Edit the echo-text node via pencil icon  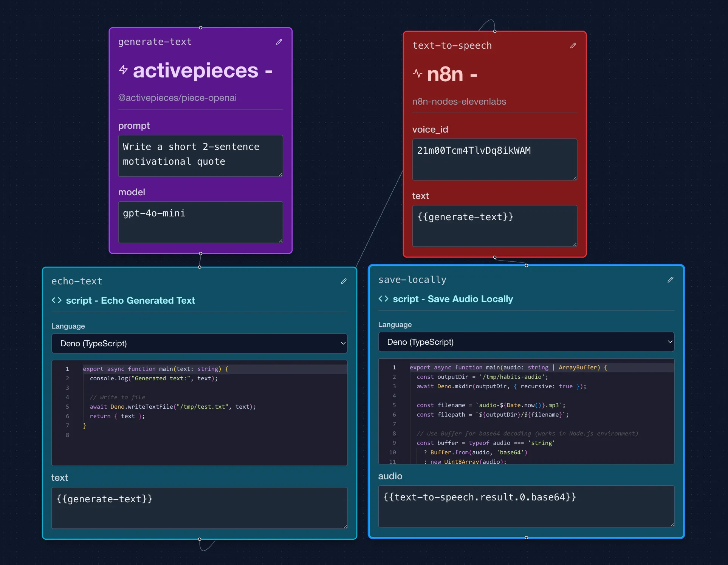[344, 281]
